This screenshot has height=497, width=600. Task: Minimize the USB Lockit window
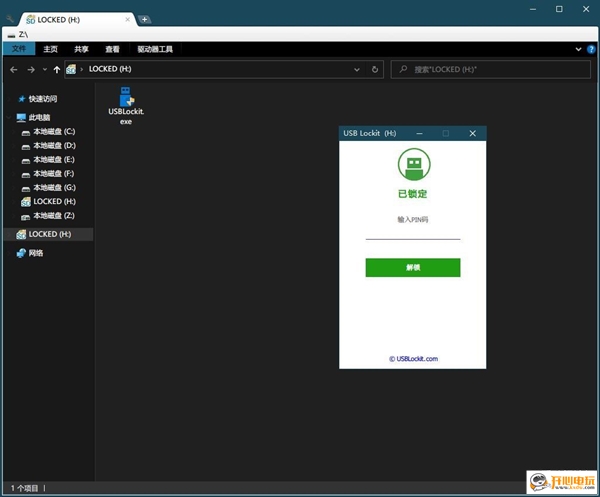[419, 134]
